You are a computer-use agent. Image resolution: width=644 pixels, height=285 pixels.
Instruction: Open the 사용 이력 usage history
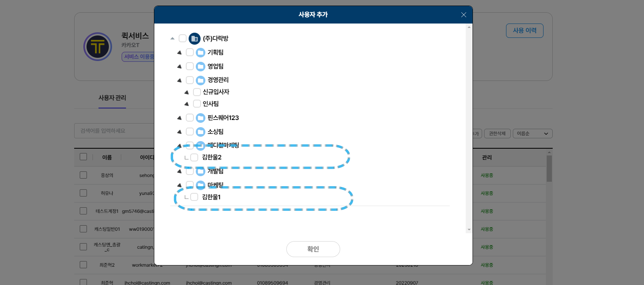(x=524, y=31)
